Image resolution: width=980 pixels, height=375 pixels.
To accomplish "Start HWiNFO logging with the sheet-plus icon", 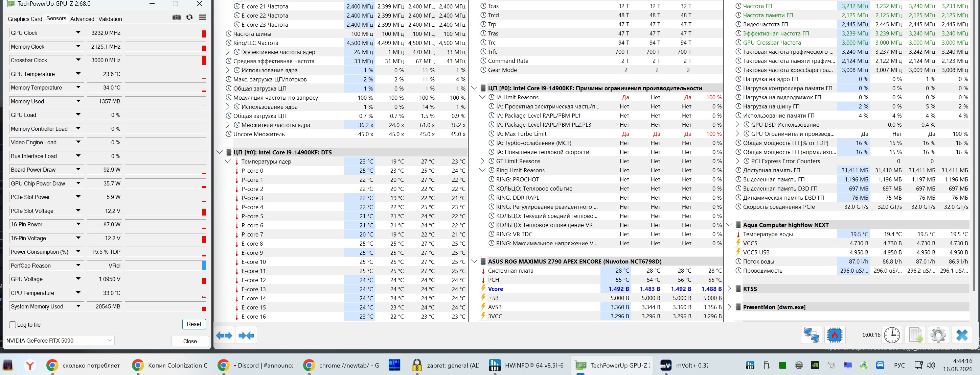I will coord(915,335).
